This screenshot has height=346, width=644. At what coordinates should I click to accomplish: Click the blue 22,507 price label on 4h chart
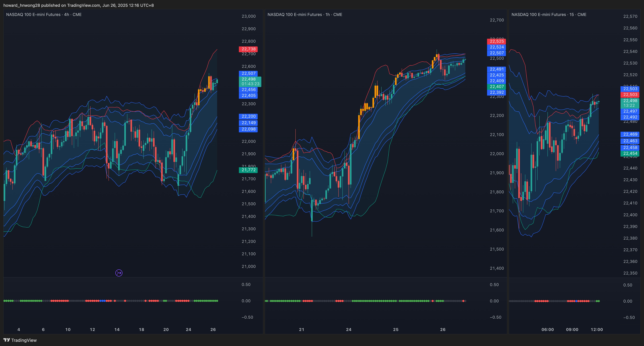pos(248,73)
